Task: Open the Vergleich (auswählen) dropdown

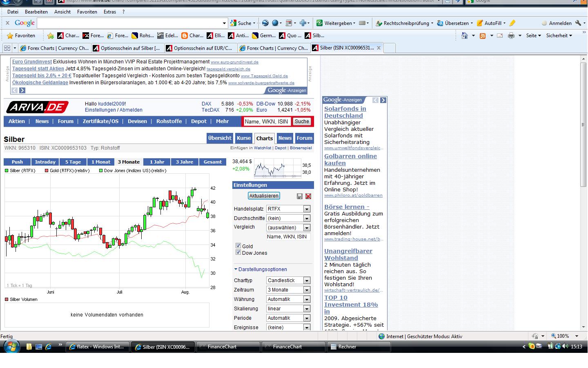Action: pos(288,228)
